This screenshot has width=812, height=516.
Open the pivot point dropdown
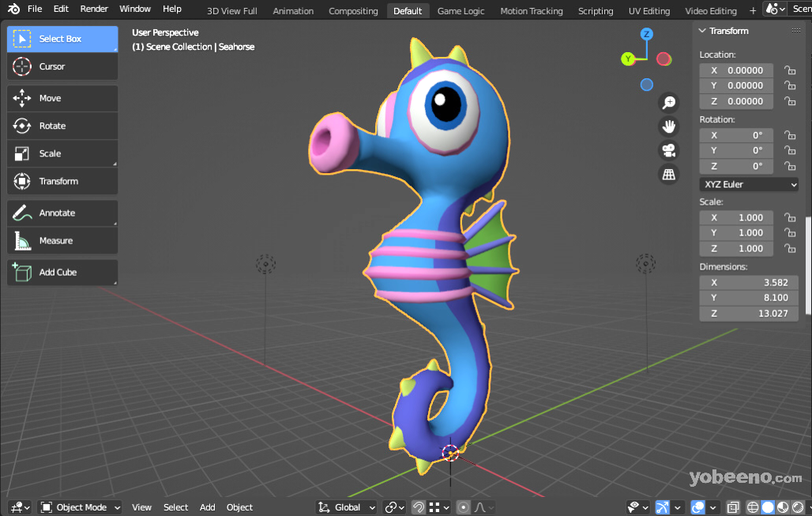click(395, 507)
